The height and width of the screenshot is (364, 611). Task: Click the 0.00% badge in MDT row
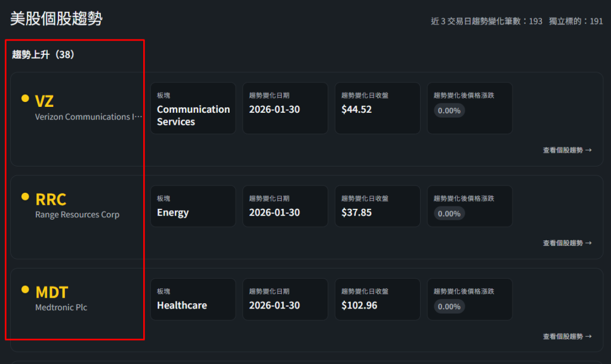[x=449, y=307]
